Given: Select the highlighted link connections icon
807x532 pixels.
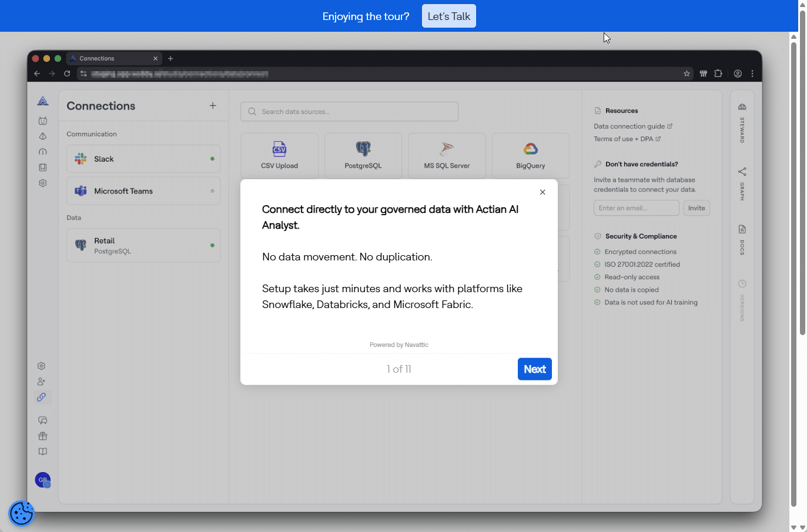Looking at the screenshot, I should 42,397.
